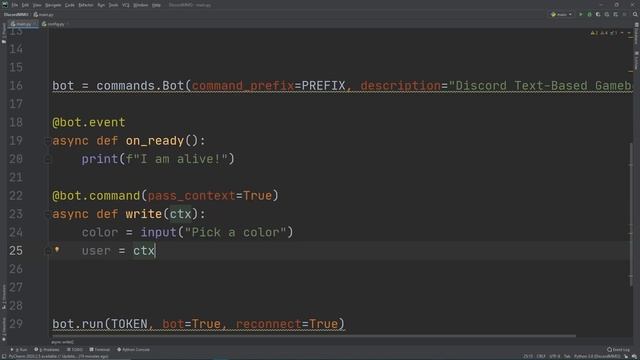This screenshot has height=360, width=640.
Task: Click Run with Coverage icon in toolbar
Action: pos(598,14)
